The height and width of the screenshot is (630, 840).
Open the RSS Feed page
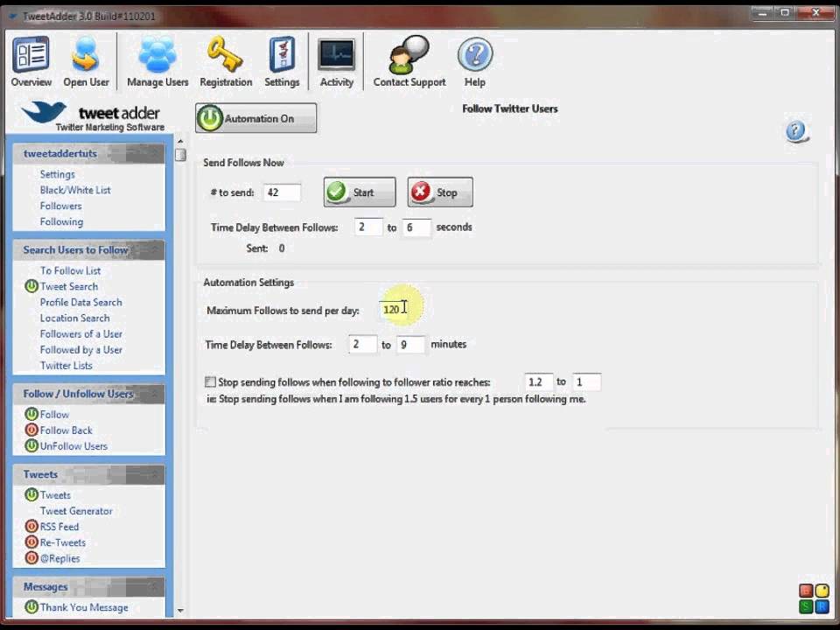click(59, 527)
